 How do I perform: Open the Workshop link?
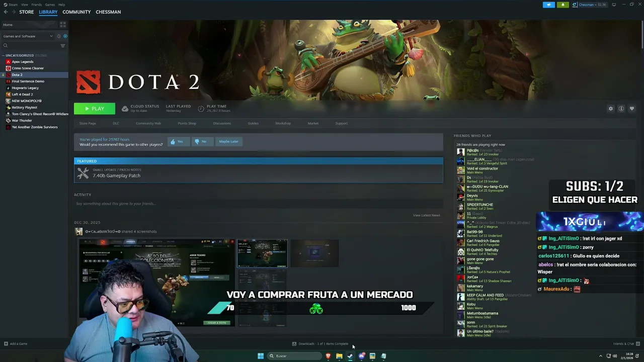coord(283,123)
